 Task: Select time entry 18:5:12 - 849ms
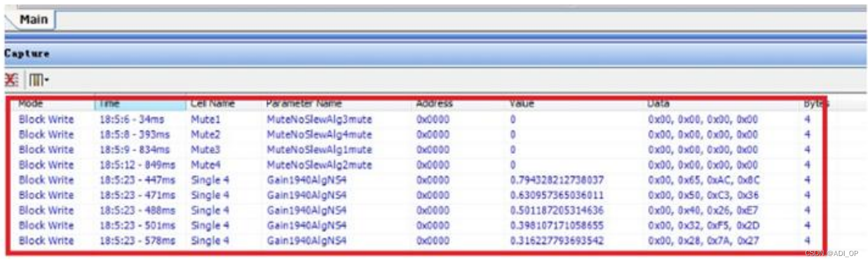click(x=137, y=165)
